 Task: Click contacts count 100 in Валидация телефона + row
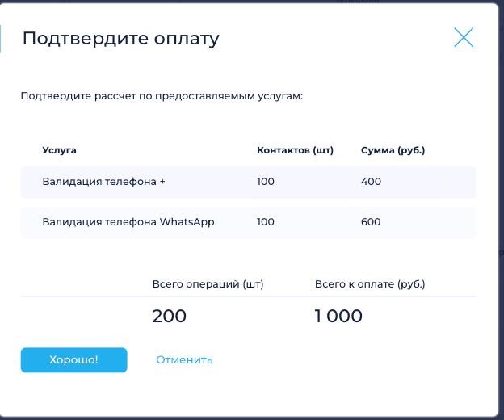(266, 182)
